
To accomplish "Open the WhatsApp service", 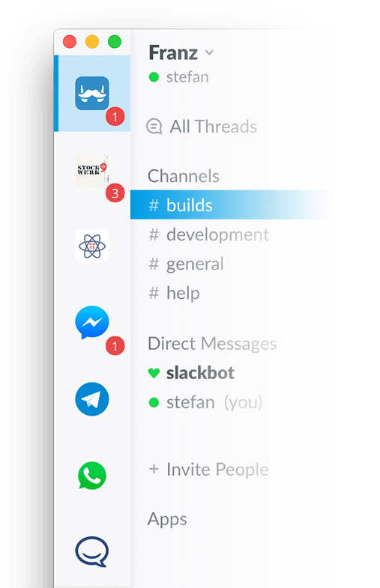I will click(92, 476).
